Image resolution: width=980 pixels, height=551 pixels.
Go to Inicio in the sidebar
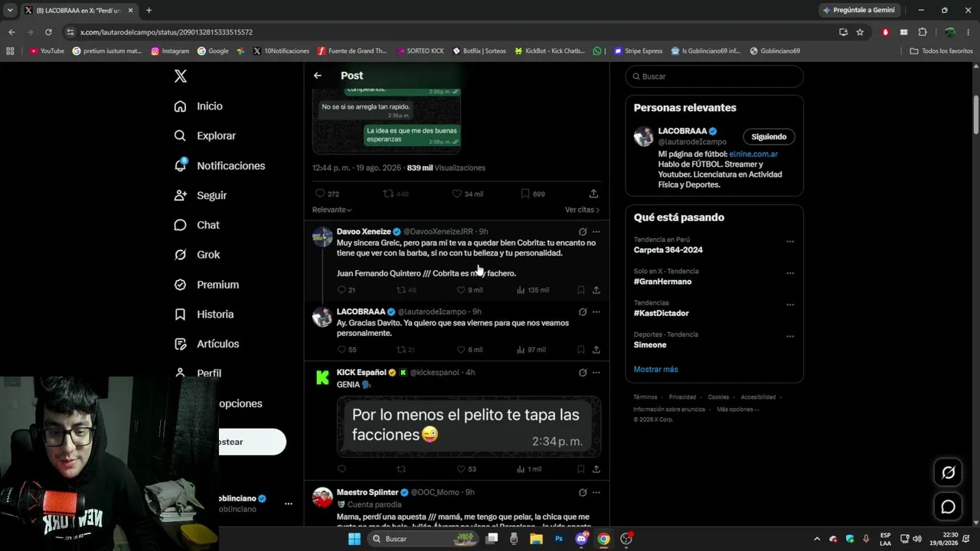tap(198, 106)
